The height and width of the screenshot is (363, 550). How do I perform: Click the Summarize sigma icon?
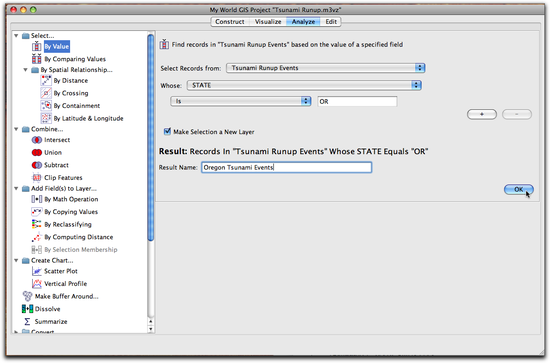pyautogui.click(x=27, y=322)
